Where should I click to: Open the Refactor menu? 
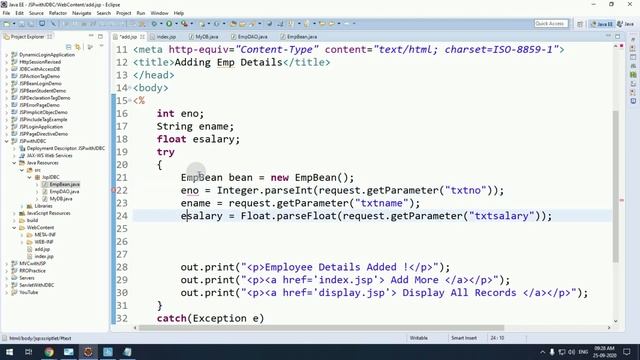pyautogui.click(x=58, y=13)
